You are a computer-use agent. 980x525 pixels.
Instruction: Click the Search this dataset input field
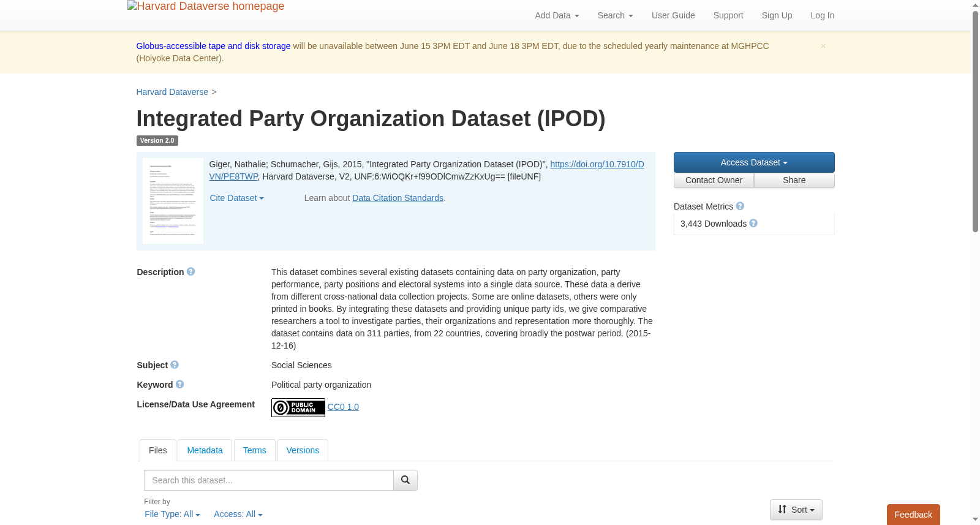pos(269,480)
